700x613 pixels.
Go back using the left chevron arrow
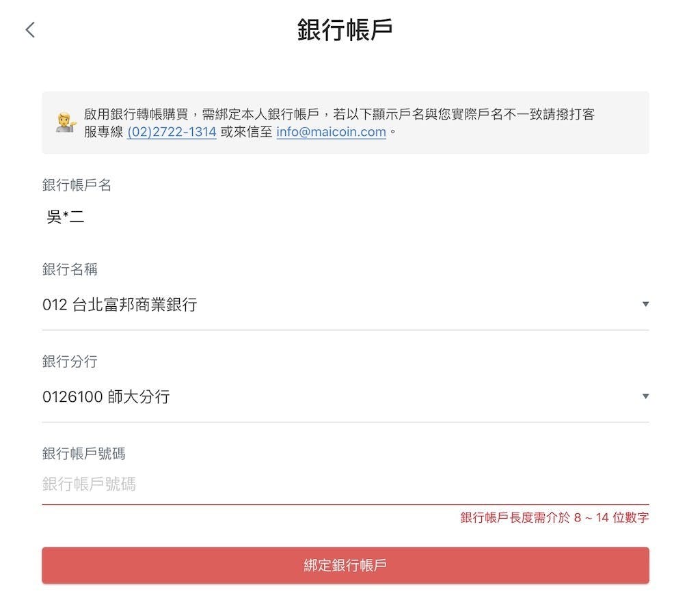30,30
